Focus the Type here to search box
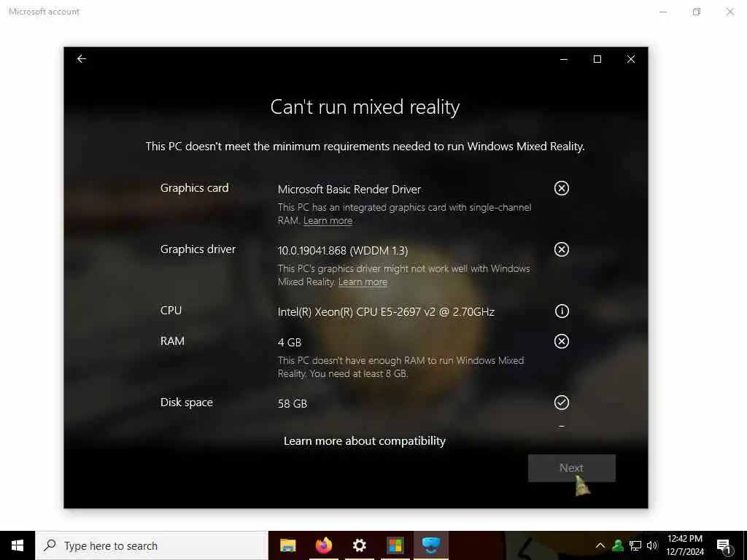 coord(152,545)
